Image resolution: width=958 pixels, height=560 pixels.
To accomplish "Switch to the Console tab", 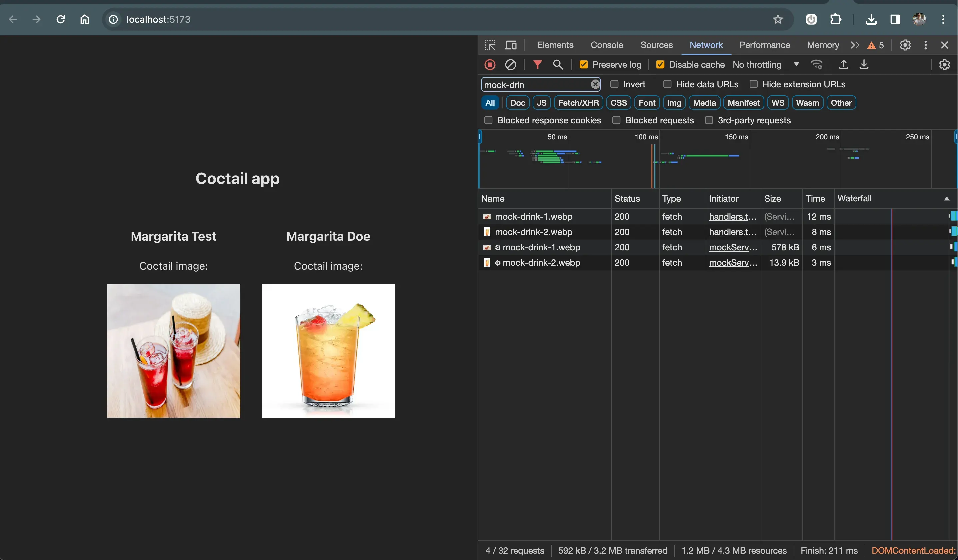I will pyautogui.click(x=606, y=45).
